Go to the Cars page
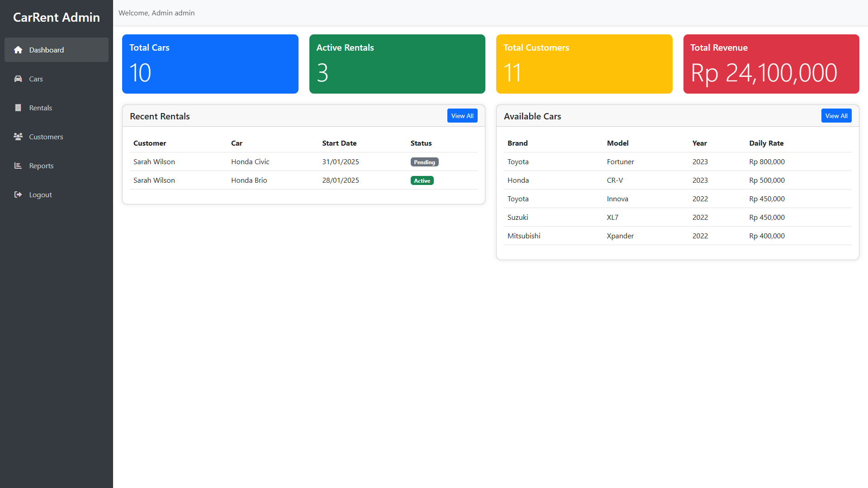 [x=57, y=79]
